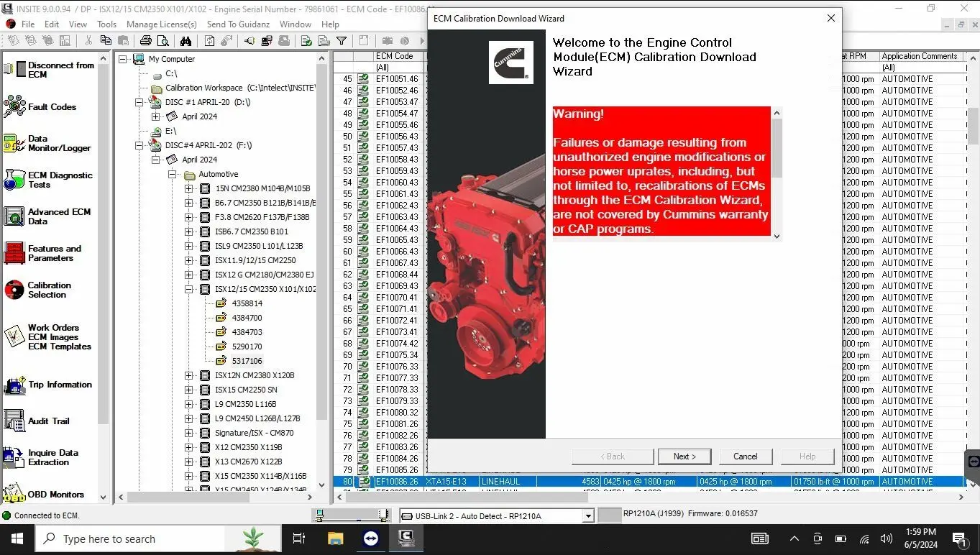Expand April 2024 under DISC #1
Image resolution: width=980 pixels, height=555 pixels.
[x=156, y=116]
